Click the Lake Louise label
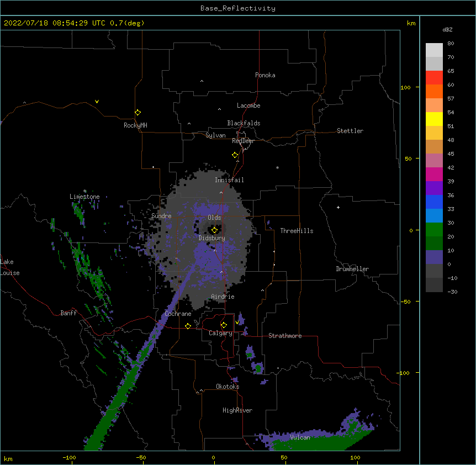This screenshot has width=476, height=465. pos(10,267)
